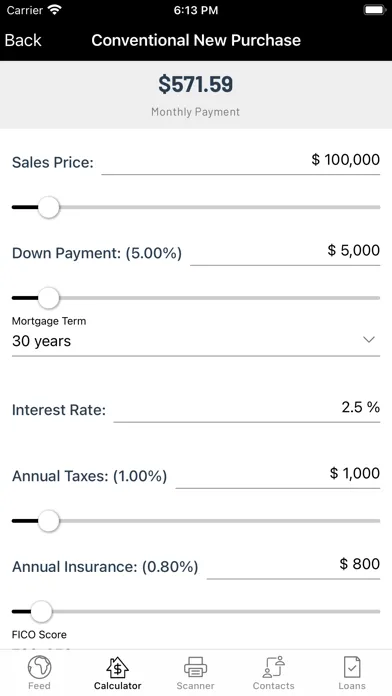Tap the $571.59 Monthly Payment summary

[x=196, y=95]
